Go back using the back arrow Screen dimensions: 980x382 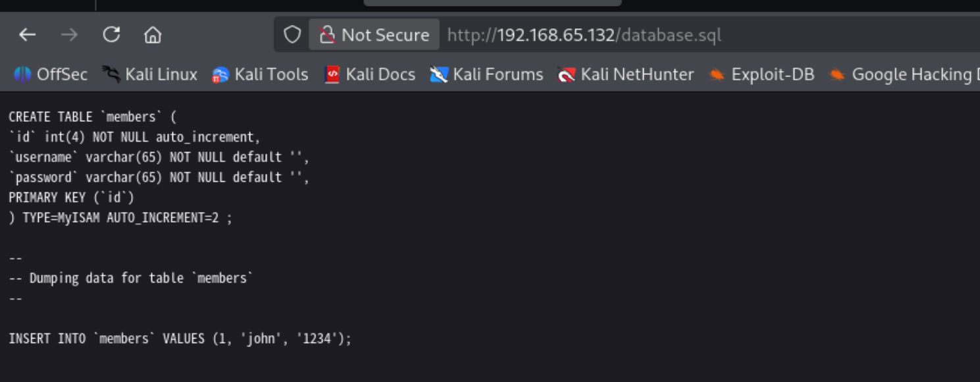coord(27,35)
